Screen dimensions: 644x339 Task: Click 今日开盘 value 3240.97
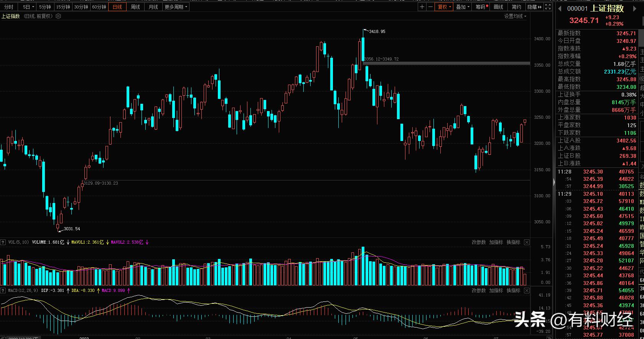click(626, 41)
